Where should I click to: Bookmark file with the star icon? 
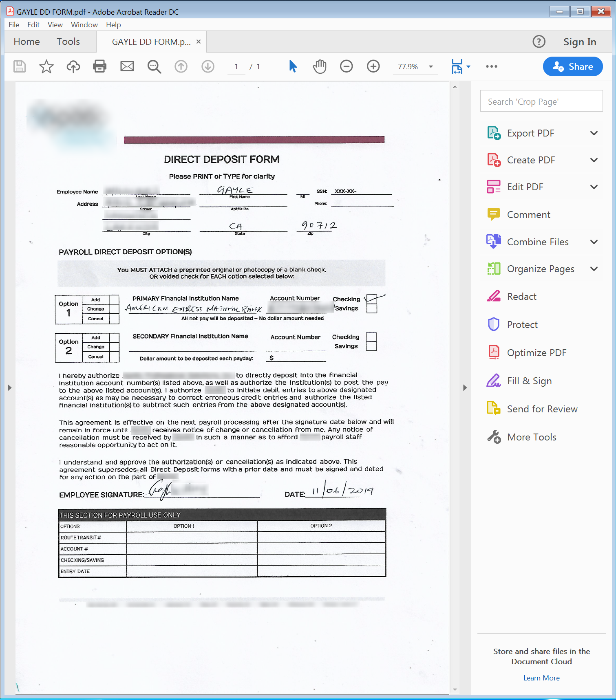tap(46, 66)
